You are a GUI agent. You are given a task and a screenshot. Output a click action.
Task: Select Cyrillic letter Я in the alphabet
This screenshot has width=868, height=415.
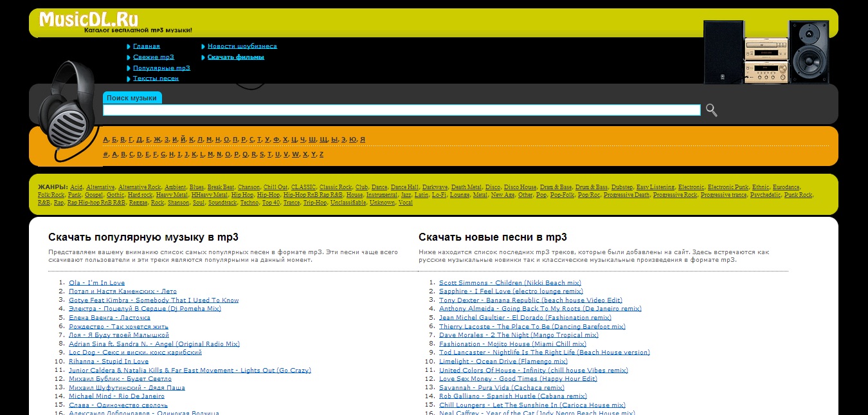click(363, 139)
